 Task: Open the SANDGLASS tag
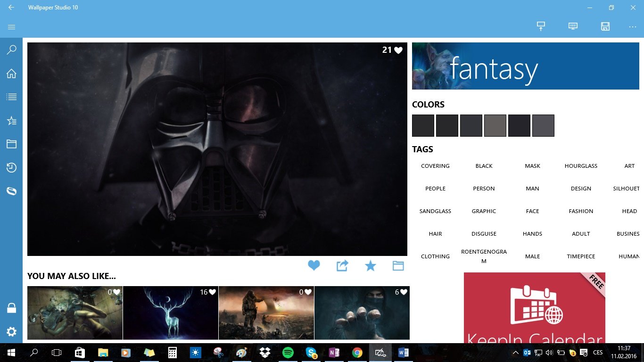point(435,211)
